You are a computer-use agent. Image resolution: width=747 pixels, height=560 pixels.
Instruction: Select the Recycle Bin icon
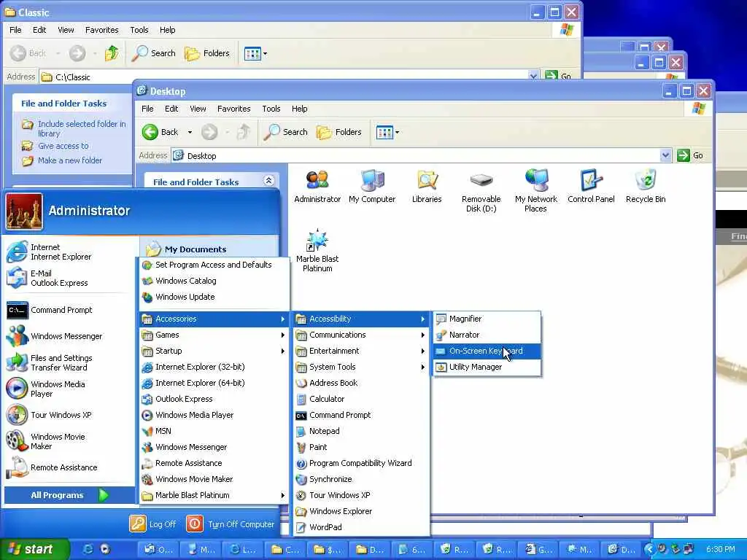[x=646, y=186]
